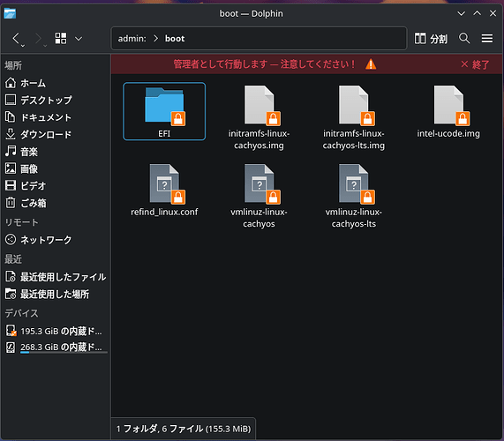This screenshot has width=504, height=441.
Task: Open ホーム in the places panel
Action: point(56,83)
